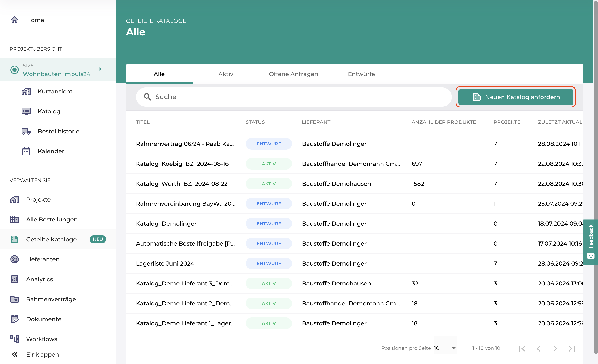Click the NEU badge beside Geteilte Kataloge
Image resolution: width=598 pixels, height=364 pixels.
[98, 239]
